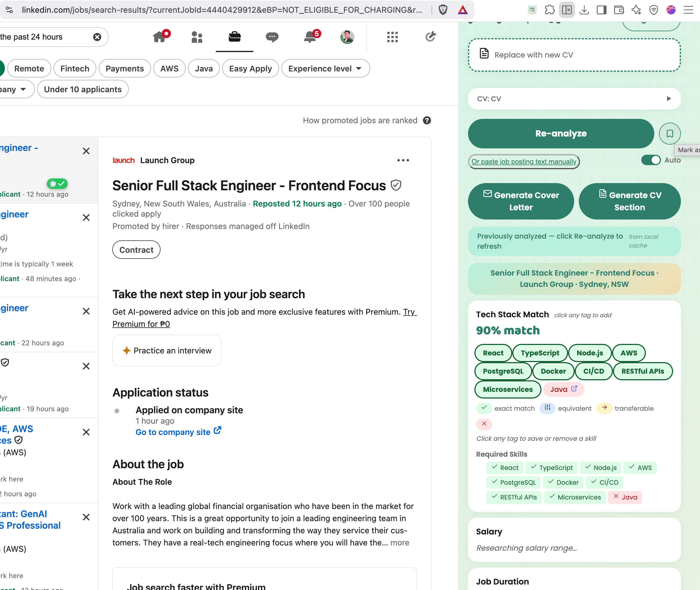Dismiss the job card posted 12 hours ago

click(86, 151)
